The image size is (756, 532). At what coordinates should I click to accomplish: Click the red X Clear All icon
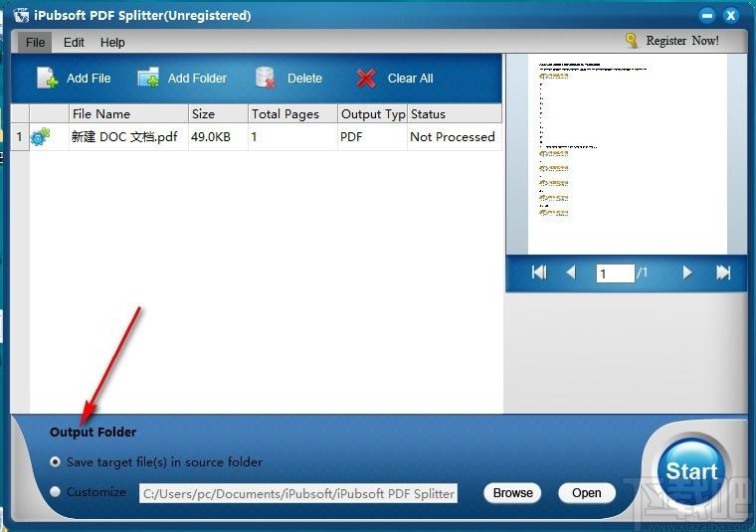(366, 79)
